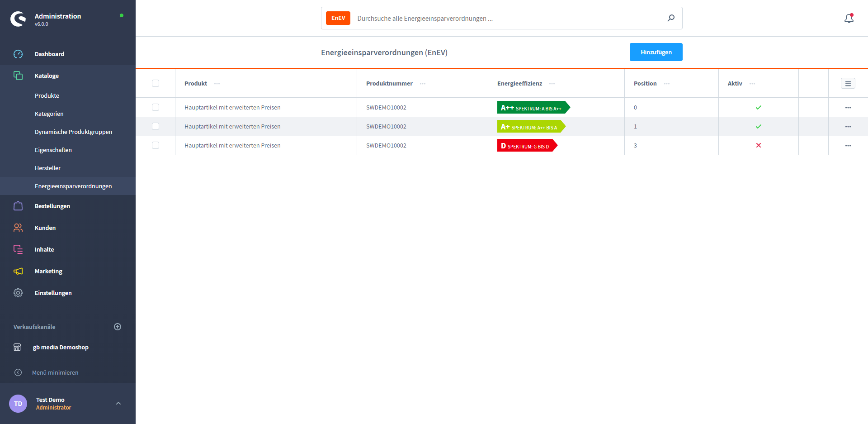Open Hauptartikel link in the A+ row
The height and width of the screenshot is (424, 868).
click(x=232, y=126)
